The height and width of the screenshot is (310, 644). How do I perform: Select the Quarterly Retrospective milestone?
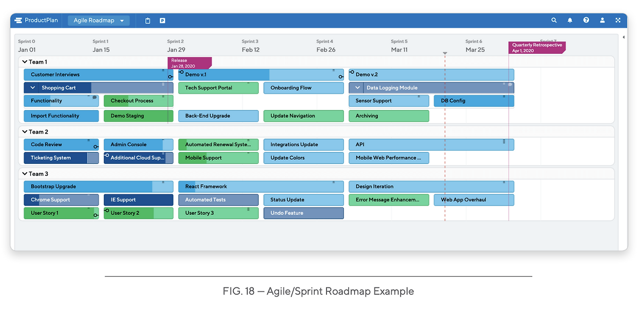pyautogui.click(x=537, y=48)
